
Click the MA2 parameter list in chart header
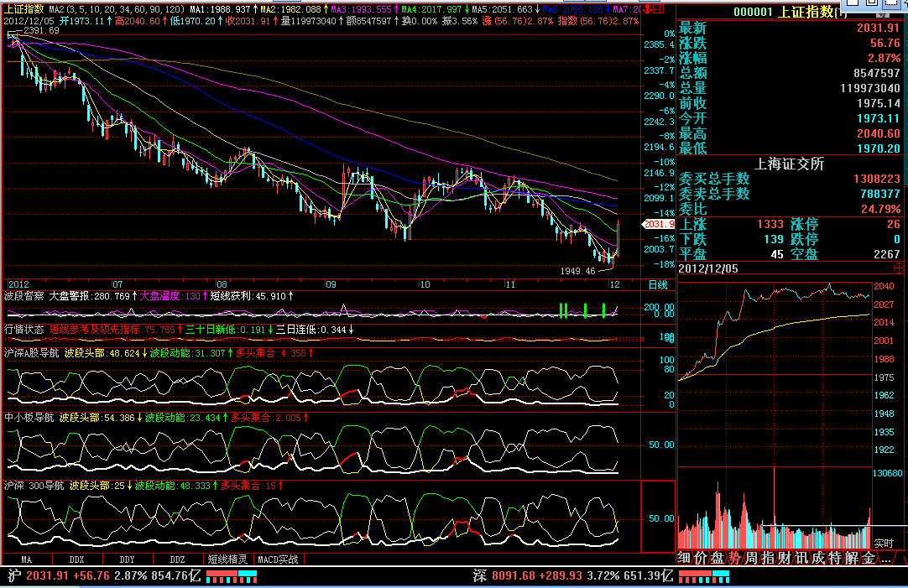click(117, 9)
